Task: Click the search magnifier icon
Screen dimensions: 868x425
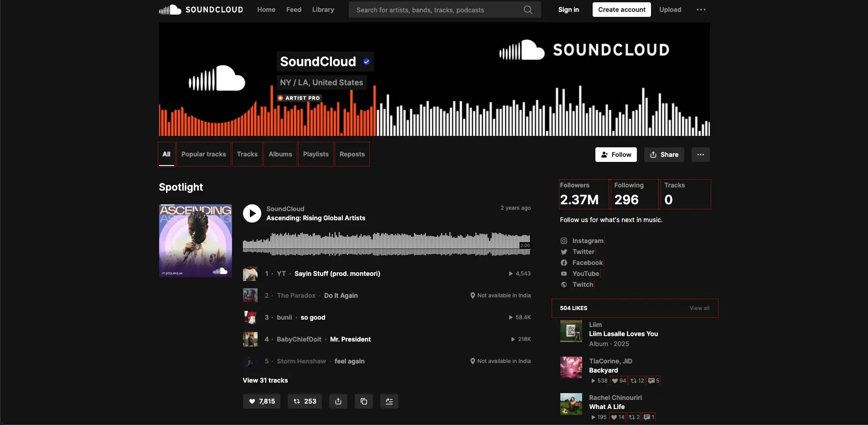Action: [528, 10]
